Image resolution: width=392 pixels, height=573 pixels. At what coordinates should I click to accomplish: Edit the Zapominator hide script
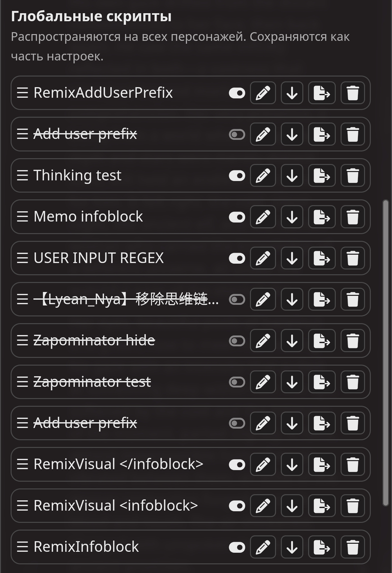pyautogui.click(x=263, y=341)
